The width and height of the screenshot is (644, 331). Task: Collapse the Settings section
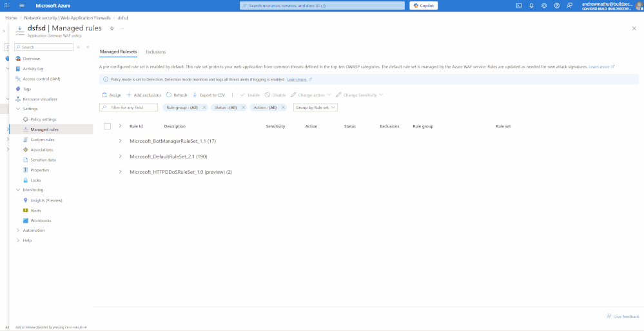(x=18, y=109)
